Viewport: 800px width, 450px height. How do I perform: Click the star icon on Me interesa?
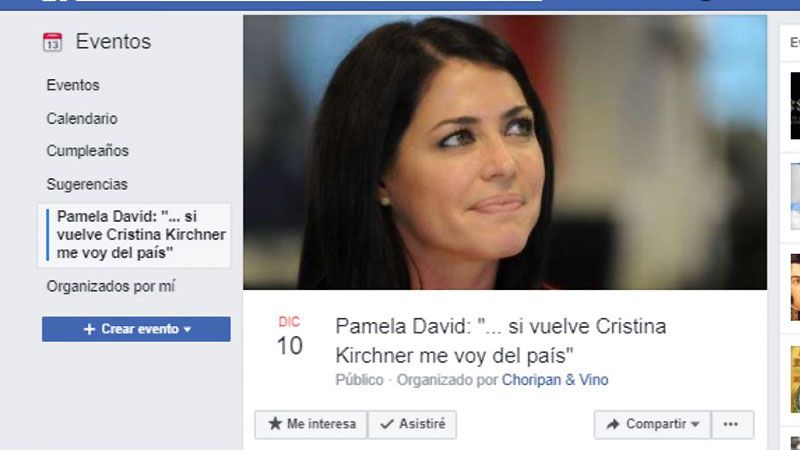click(275, 423)
